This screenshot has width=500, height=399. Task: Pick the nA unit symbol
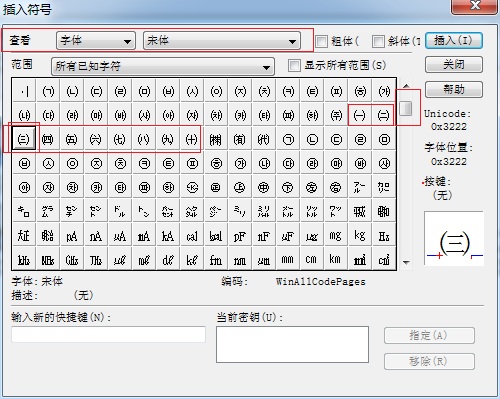coord(96,235)
